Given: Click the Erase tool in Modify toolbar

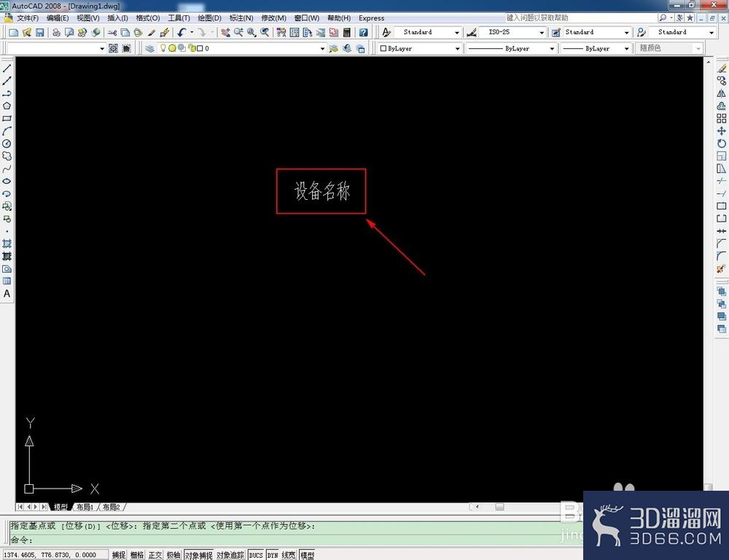Looking at the screenshot, I should pos(722,69).
